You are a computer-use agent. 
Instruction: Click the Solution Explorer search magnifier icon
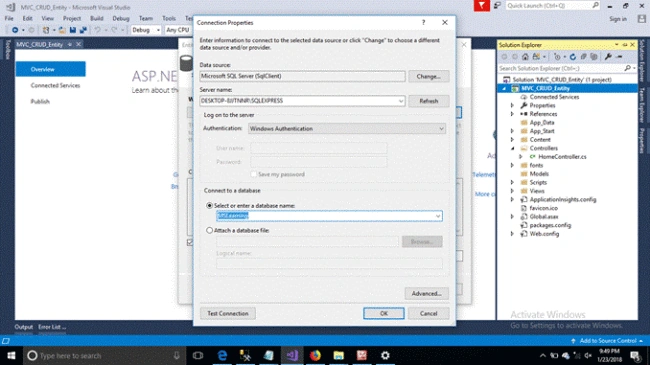point(628,68)
